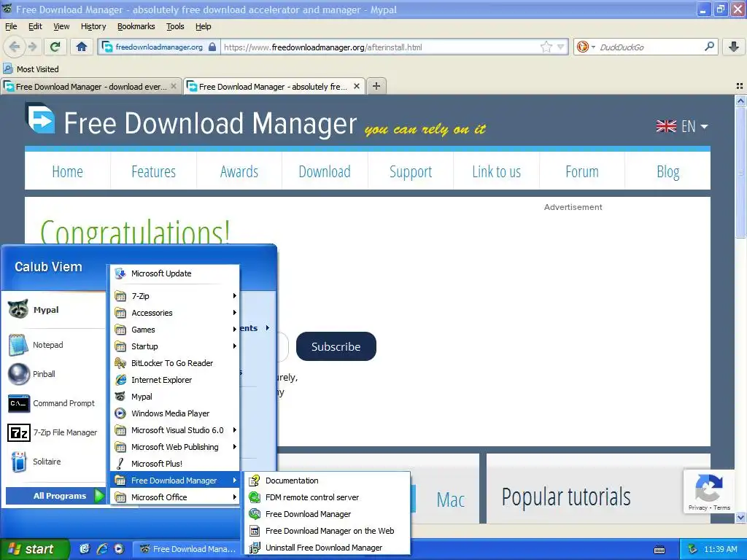The width and height of the screenshot is (747, 560).
Task: Open Documentation in FDM submenu
Action: [328, 481]
